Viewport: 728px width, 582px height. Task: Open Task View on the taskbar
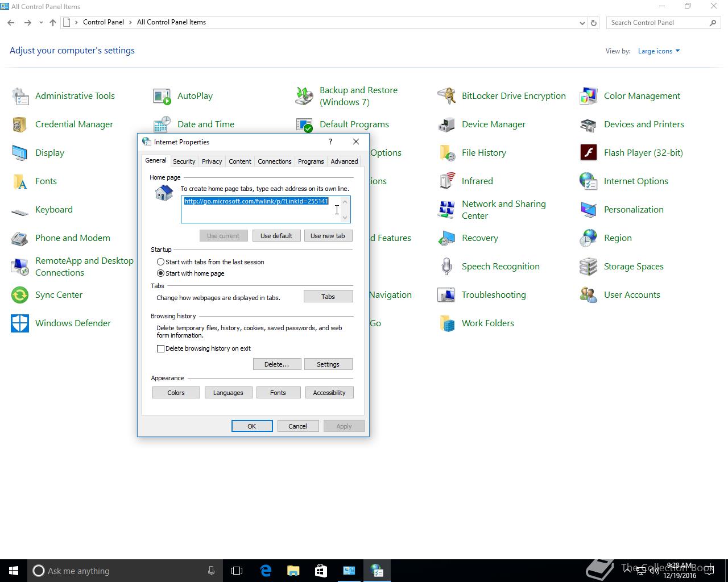[x=237, y=571]
